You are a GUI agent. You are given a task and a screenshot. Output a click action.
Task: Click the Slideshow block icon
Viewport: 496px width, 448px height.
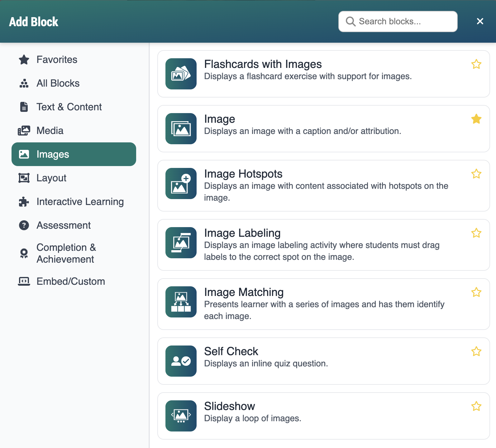click(181, 416)
